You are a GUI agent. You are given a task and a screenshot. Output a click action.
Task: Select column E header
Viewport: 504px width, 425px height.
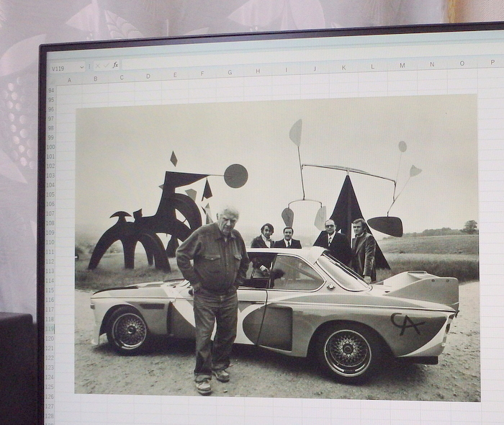coord(175,75)
